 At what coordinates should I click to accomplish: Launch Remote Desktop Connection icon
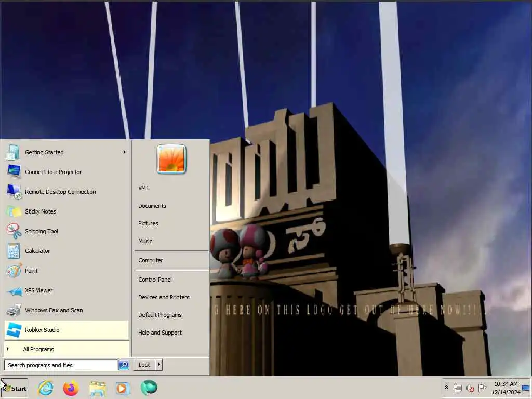coord(14,192)
